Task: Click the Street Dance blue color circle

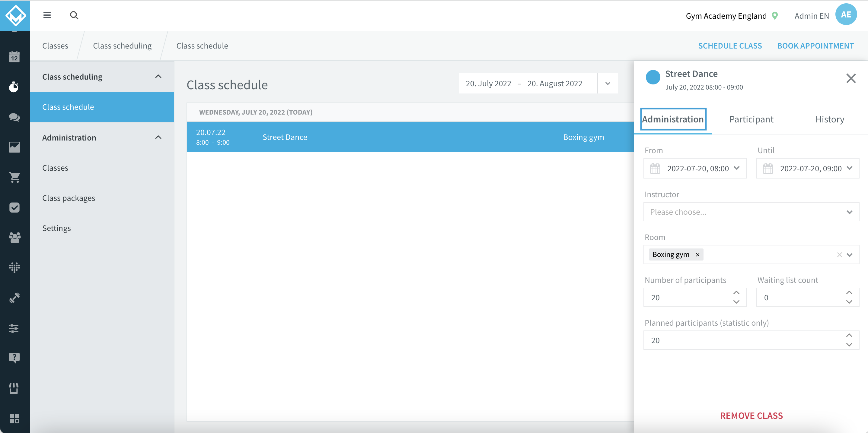Action: pos(653,77)
